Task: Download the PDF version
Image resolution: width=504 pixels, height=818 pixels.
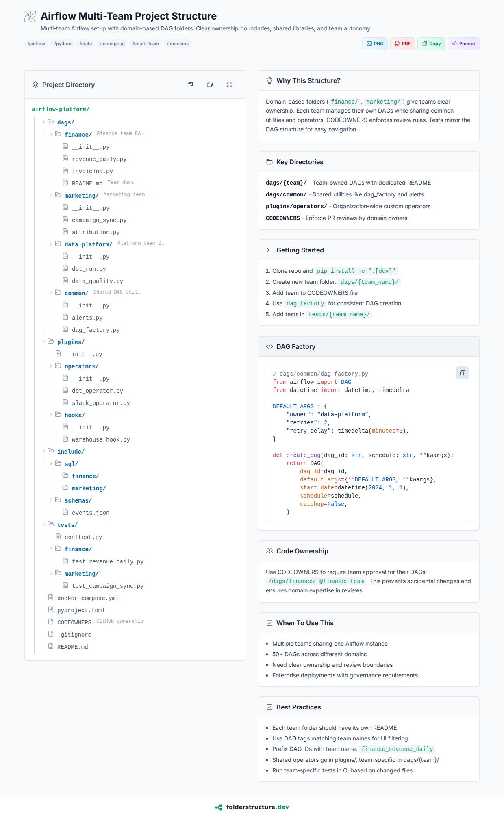Action: tap(402, 44)
